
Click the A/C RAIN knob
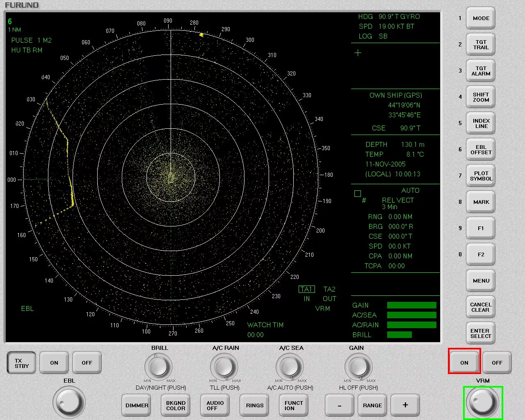coord(224,367)
